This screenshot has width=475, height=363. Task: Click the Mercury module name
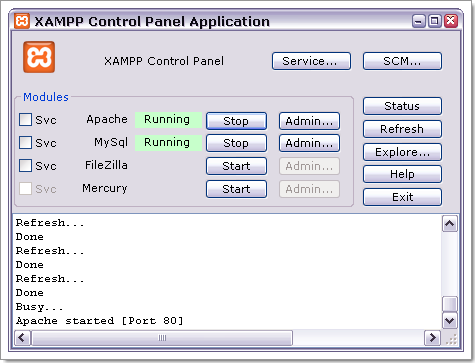click(105, 188)
